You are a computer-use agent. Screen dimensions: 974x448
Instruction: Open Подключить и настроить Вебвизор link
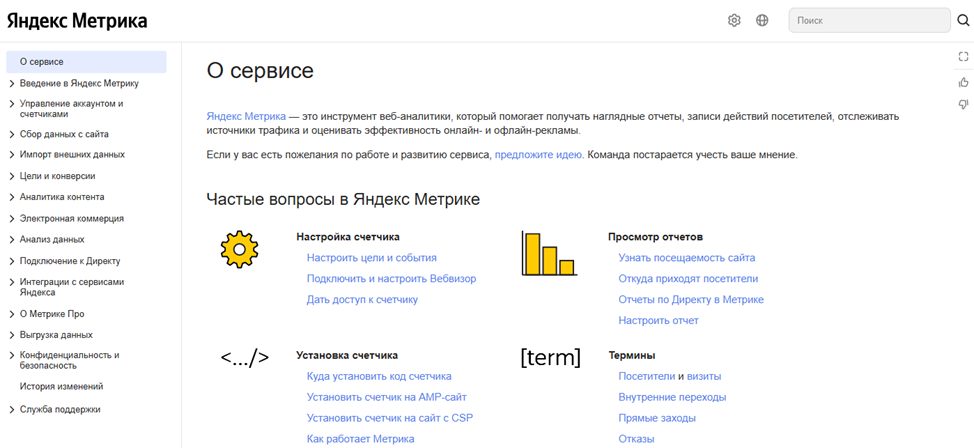391,279
